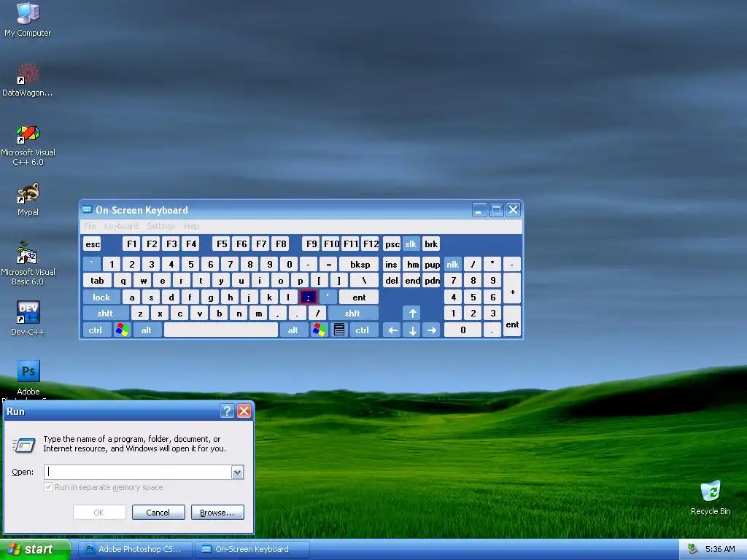Toggle the right shft key
The image size is (747, 560).
pos(352,314)
